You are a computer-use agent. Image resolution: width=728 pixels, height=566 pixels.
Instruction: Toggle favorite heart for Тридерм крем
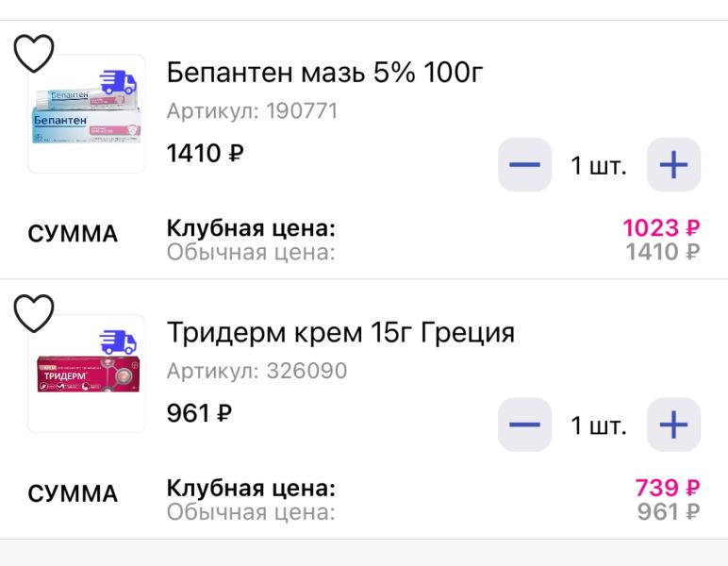pyautogui.click(x=34, y=313)
